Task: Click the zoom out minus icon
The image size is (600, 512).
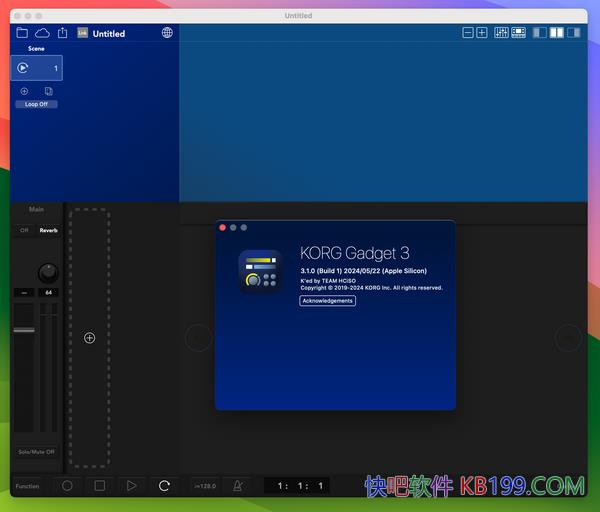Action: point(468,33)
